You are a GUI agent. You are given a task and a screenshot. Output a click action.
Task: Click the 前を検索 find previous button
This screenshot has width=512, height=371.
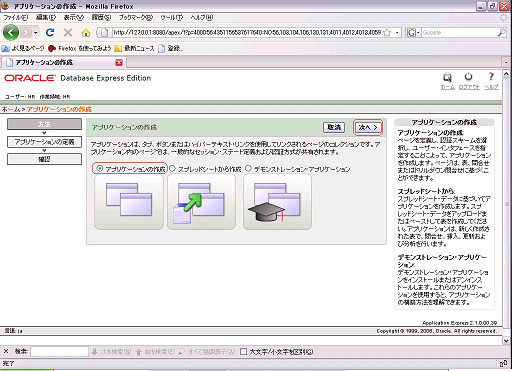click(155, 351)
